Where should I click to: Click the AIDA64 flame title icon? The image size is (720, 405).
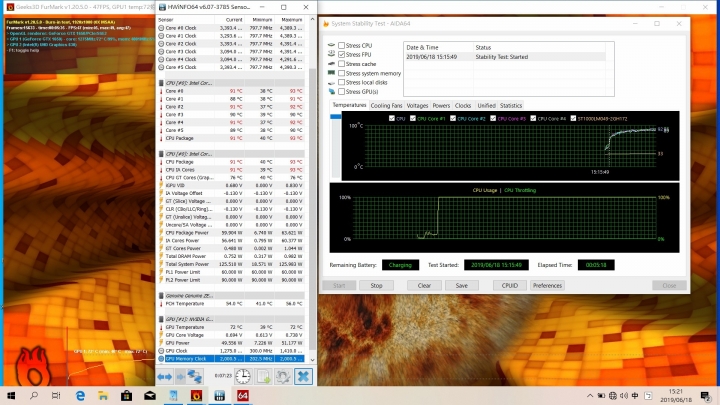coord(326,23)
